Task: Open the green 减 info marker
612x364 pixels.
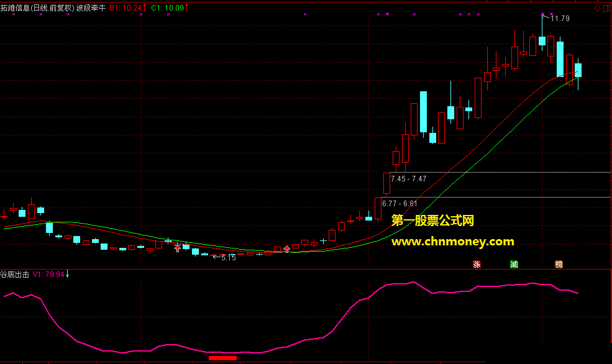Action: coord(514,265)
